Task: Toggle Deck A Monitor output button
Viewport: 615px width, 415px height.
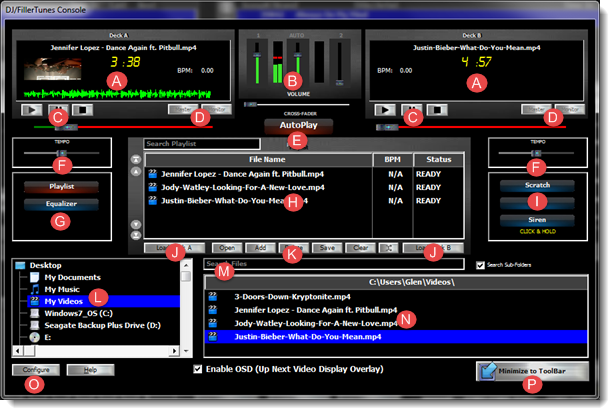Action: [217, 109]
